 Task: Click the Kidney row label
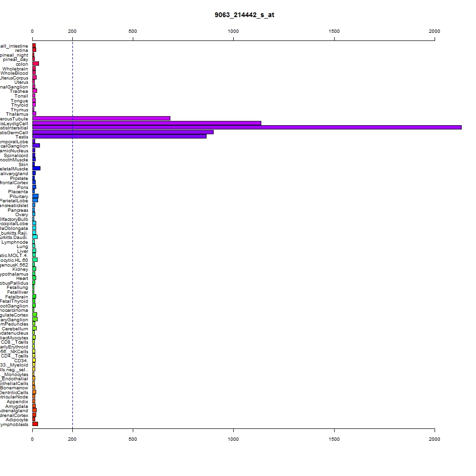(x=20, y=269)
